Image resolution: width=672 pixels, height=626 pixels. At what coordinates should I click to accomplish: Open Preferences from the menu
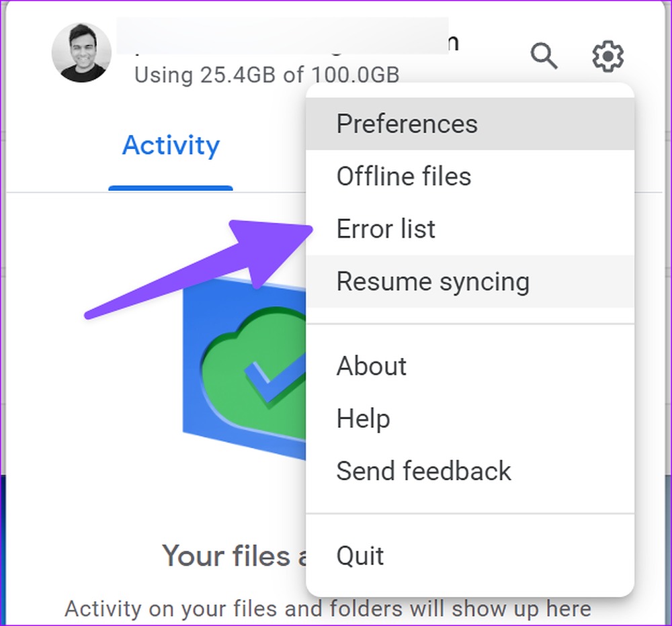pyautogui.click(x=470, y=124)
